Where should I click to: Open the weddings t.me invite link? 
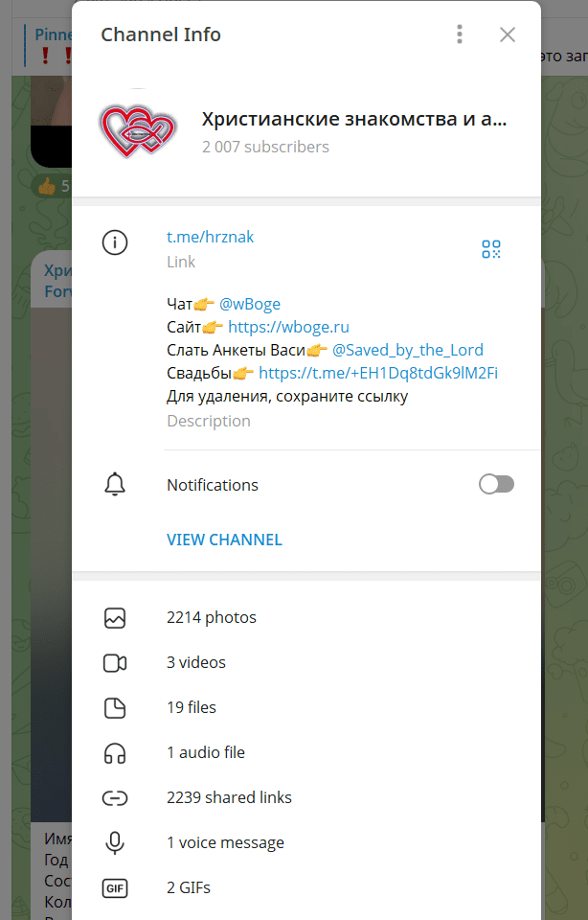(x=377, y=373)
